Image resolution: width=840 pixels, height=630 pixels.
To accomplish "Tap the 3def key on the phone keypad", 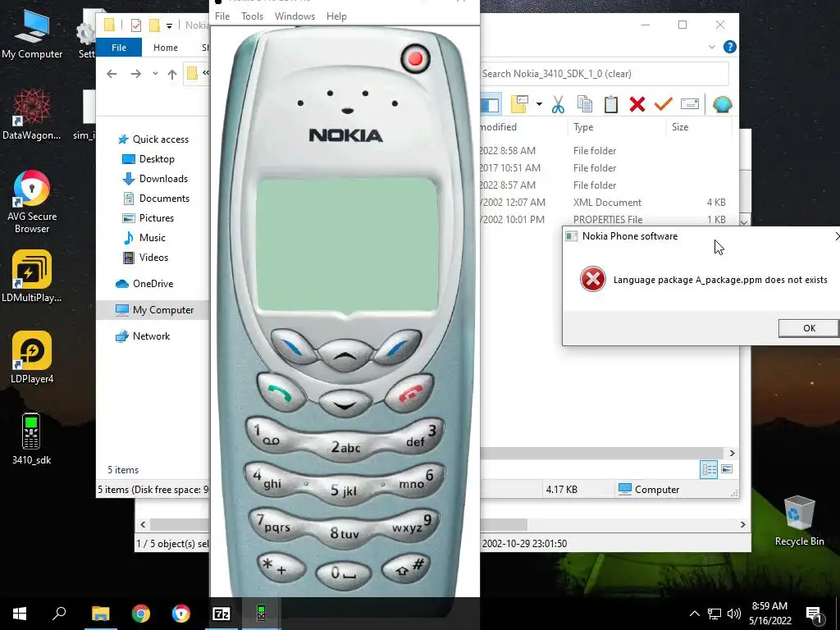I will point(421,435).
